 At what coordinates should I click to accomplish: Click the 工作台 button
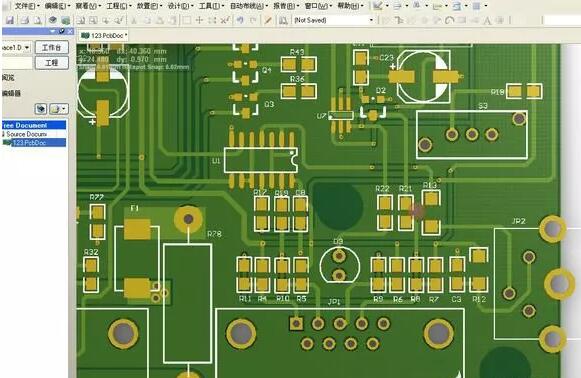[52, 47]
